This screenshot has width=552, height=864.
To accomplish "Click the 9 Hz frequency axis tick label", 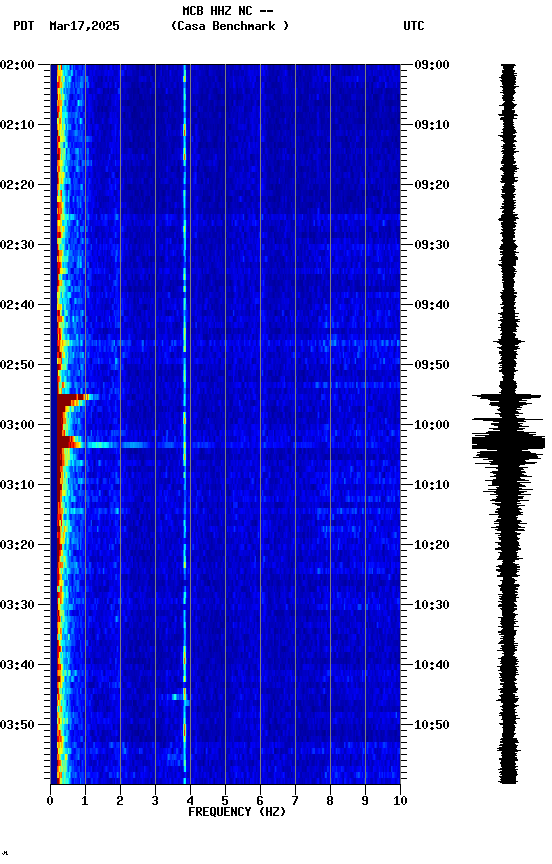I will coord(365,801).
